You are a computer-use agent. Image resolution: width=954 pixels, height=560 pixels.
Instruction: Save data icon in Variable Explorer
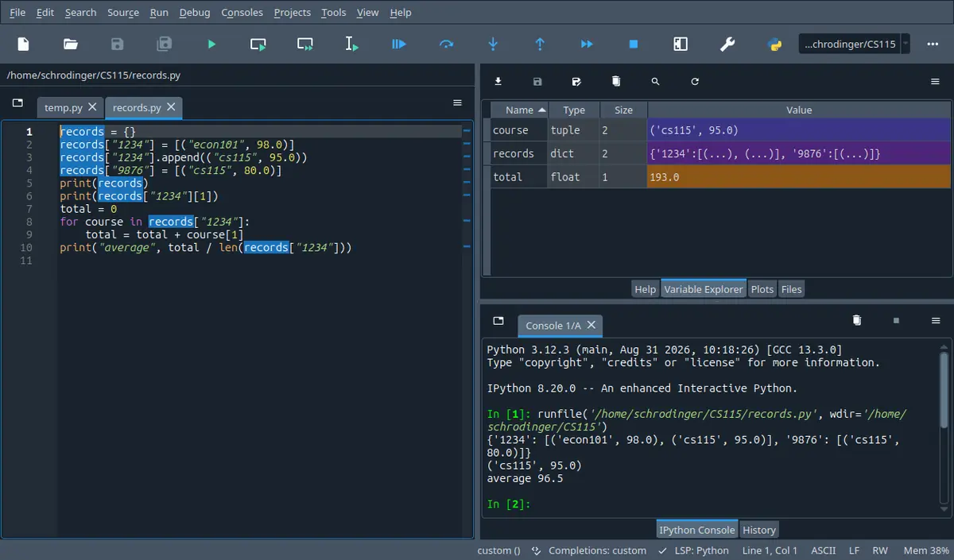coord(537,82)
